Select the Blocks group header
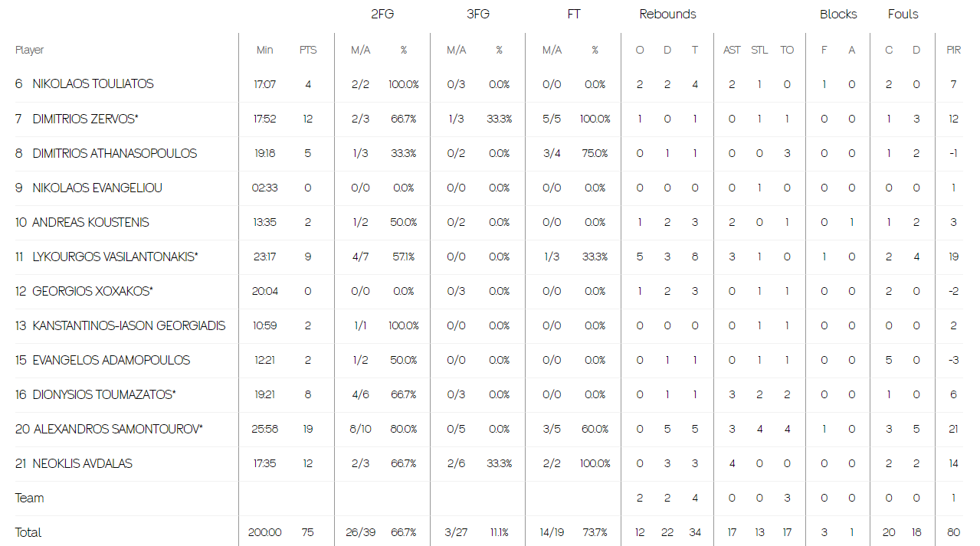 pos(838,14)
